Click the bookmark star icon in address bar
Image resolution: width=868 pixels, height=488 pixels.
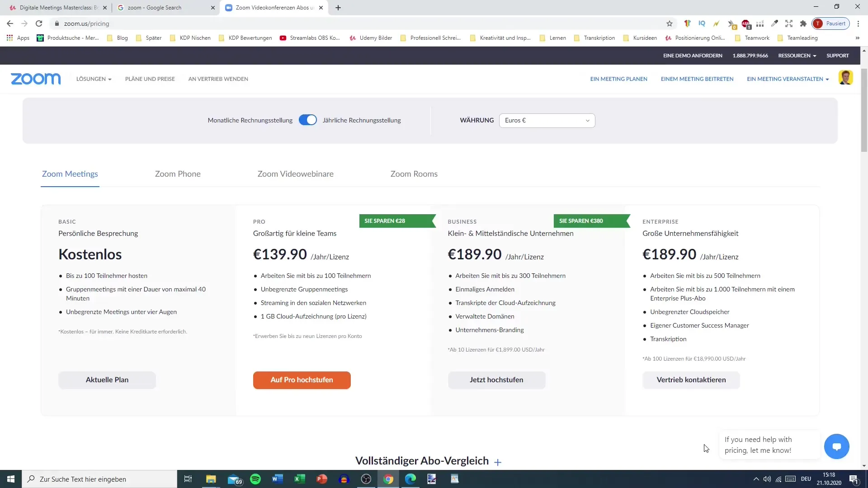(669, 23)
